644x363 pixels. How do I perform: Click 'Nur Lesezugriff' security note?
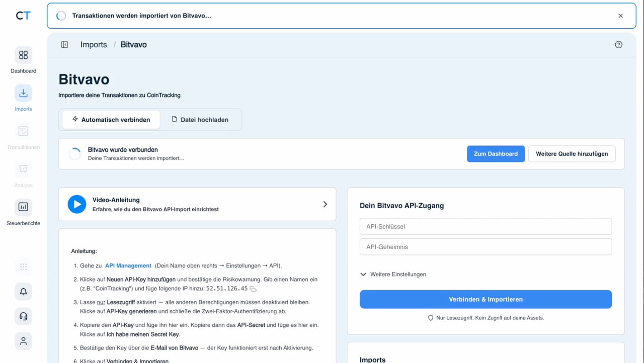click(x=486, y=318)
